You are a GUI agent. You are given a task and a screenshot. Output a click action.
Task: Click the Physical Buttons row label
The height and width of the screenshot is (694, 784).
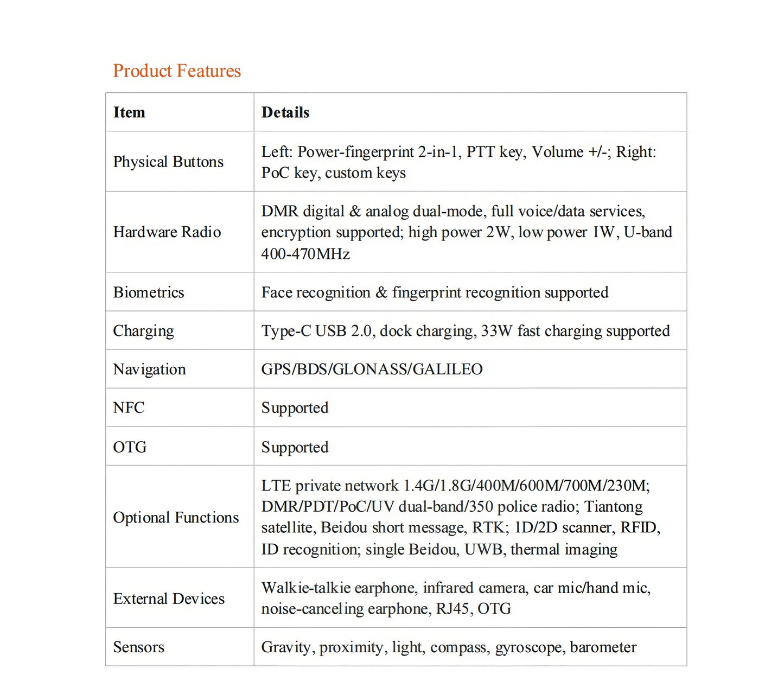click(168, 162)
